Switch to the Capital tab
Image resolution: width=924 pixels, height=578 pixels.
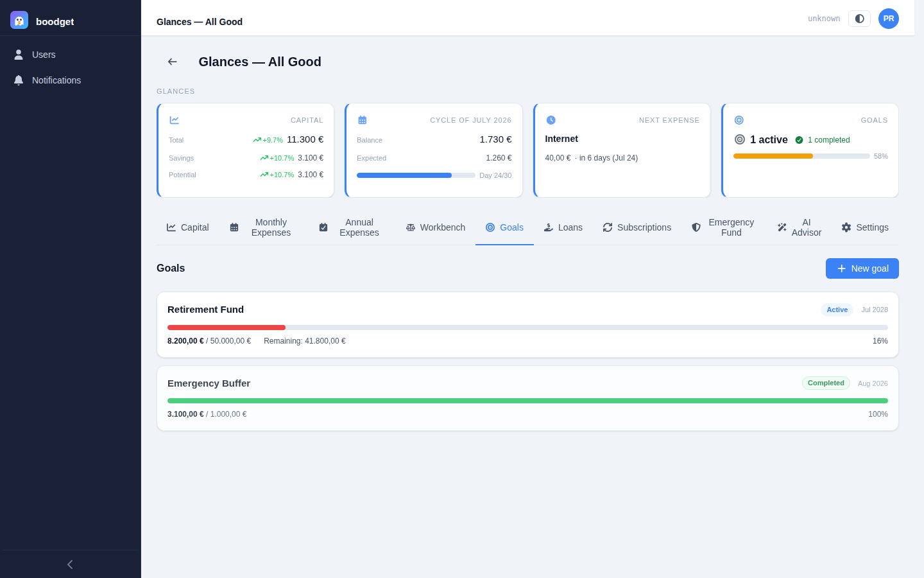(187, 227)
